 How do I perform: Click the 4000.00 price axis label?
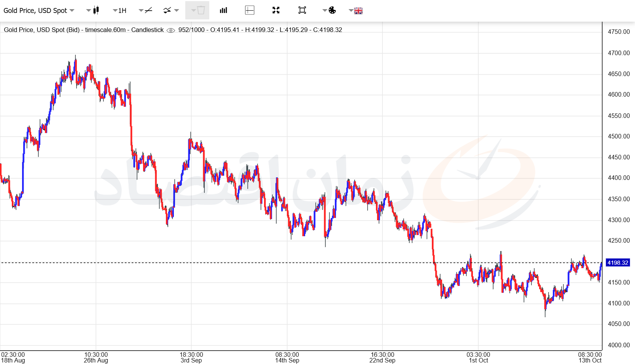click(x=619, y=345)
